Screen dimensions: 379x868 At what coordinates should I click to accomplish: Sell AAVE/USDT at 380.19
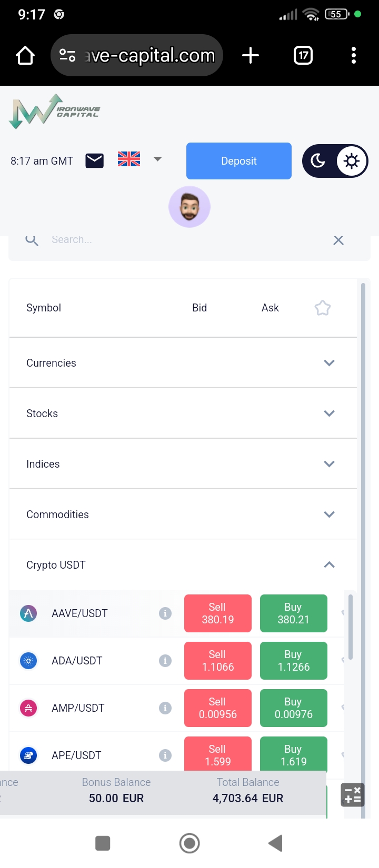(x=218, y=613)
